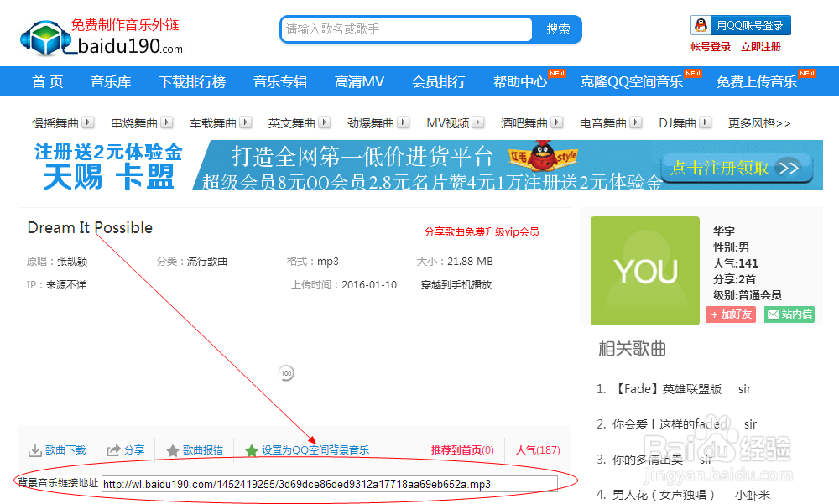Click the 歌曲下载 download icon

pos(37,449)
